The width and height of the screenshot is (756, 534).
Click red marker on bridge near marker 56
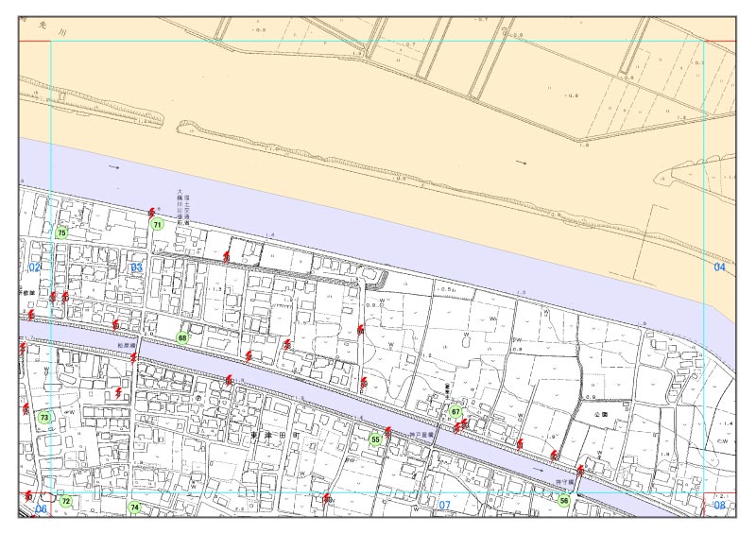click(580, 470)
